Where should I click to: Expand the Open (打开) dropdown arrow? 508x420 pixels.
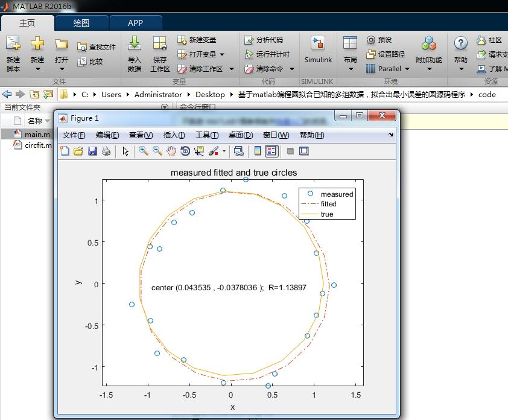click(62, 69)
